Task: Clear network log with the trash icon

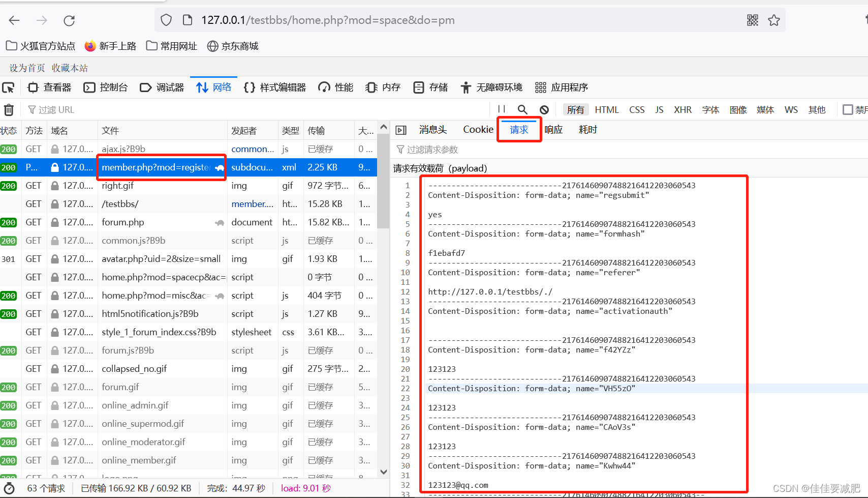Action: (x=9, y=110)
